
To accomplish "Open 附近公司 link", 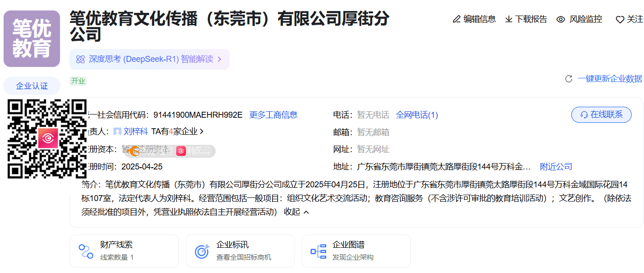I will 556,167.
